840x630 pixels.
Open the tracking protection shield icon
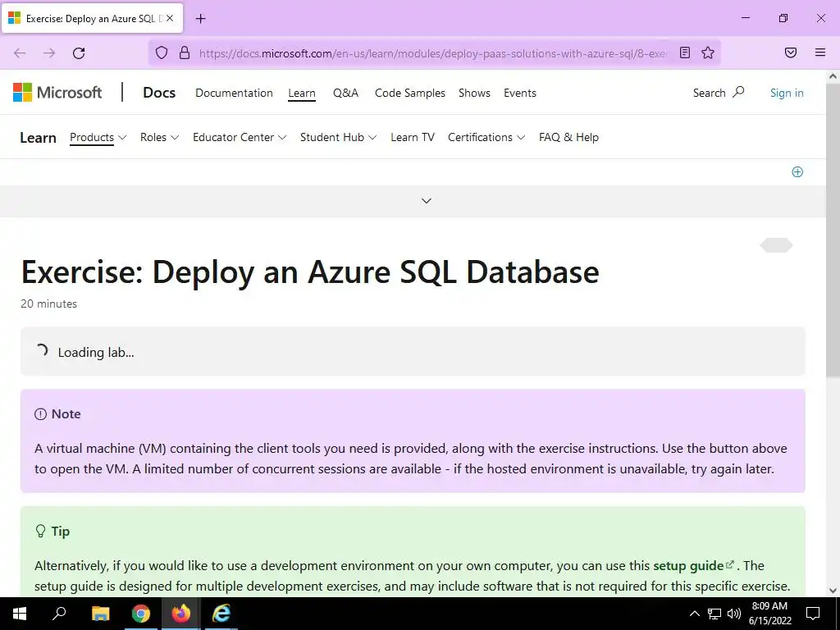coord(162,52)
